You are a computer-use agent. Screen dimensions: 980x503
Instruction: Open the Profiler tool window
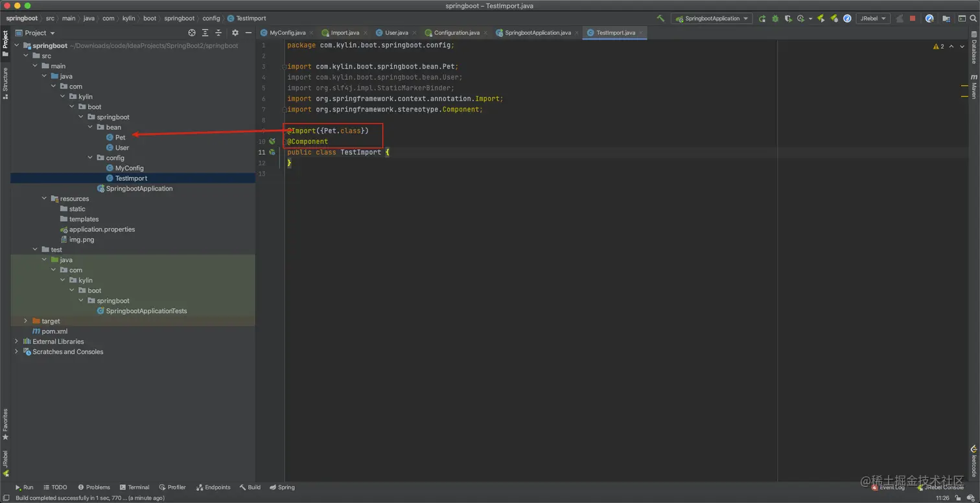(172, 487)
